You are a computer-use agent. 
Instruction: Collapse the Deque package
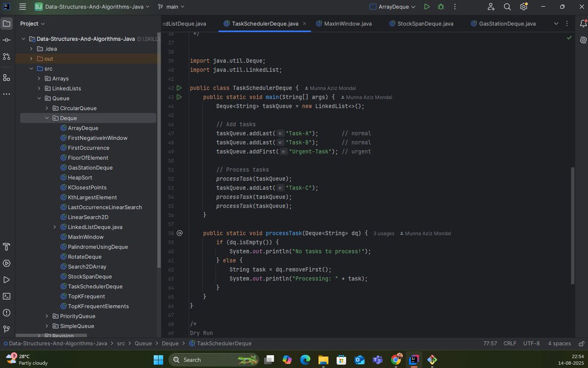click(47, 118)
